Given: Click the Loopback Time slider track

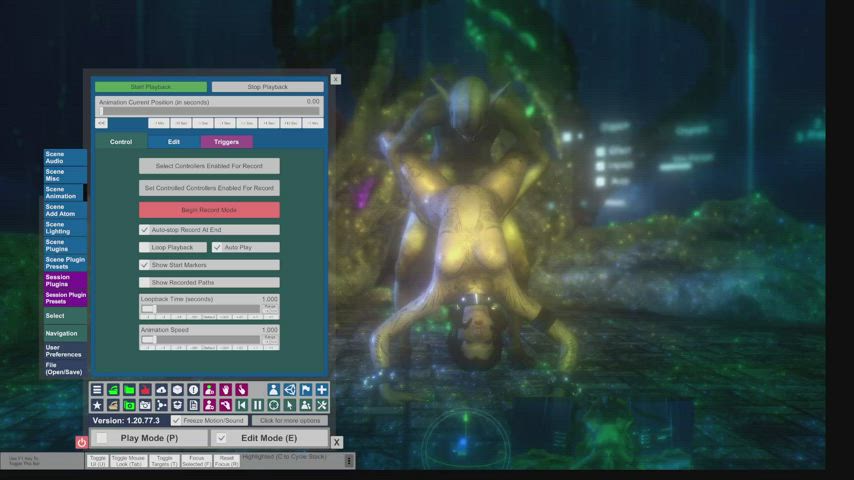Looking at the screenshot, I should coord(200,308).
